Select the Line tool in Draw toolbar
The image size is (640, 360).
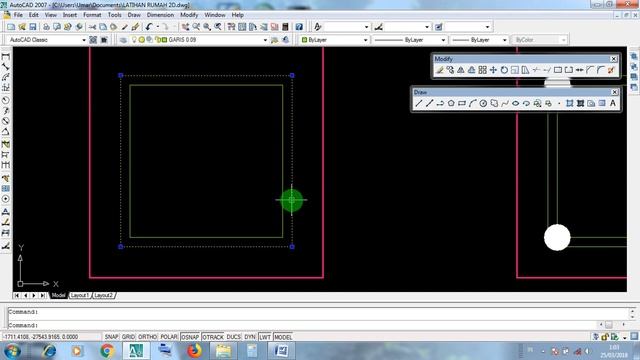pyautogui.click(x=418, y=104)
